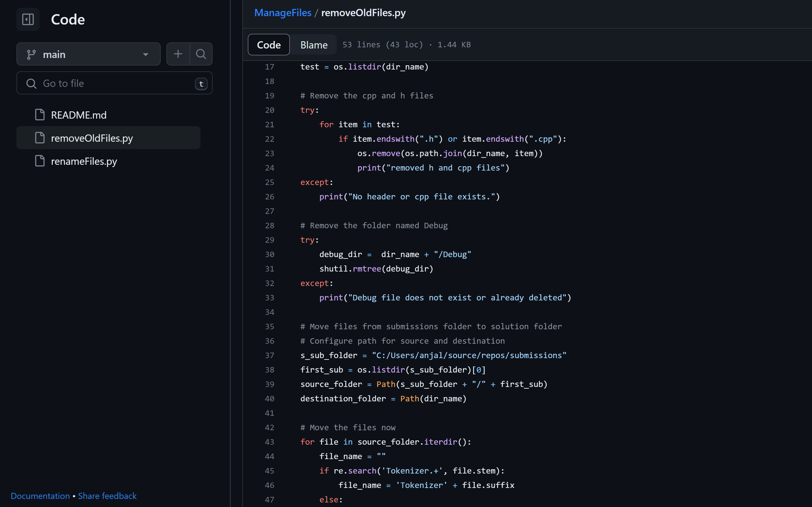Image resolution: width=812 pixels, height=507 pixels.
Task: Collapse the file tree side panel icon
Action: pyautogui.click(x=28, y=19)
